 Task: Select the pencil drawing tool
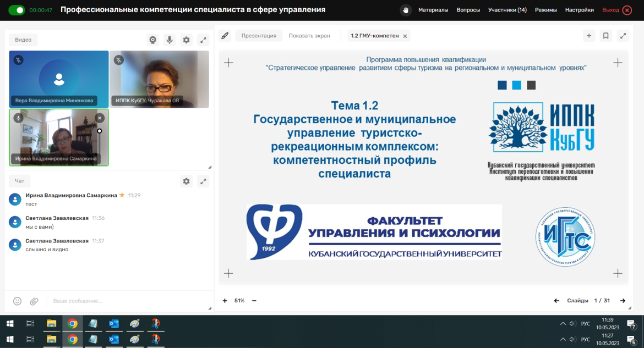pyautogui.click(x=225, y=36)
